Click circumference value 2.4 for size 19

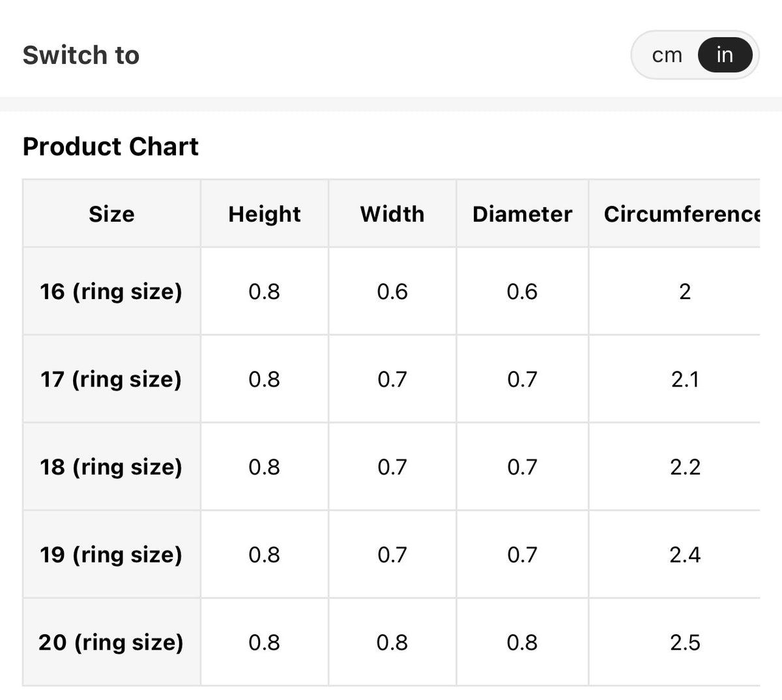pyautogui.click(x=685, y=555)
